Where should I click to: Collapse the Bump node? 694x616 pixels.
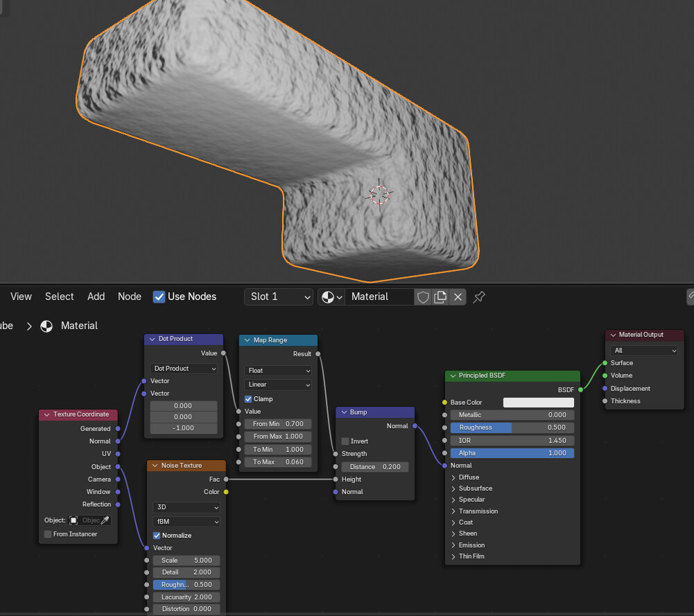[x=344, y=412]
